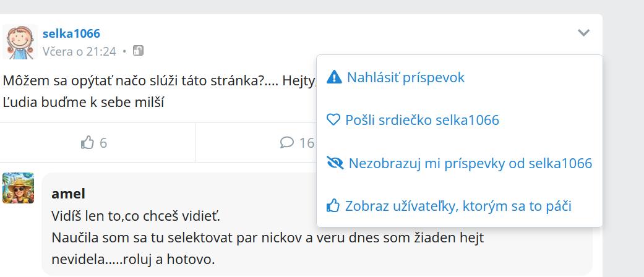This screenshot has width=644, height=277.
Task: Click the small icon beside the post timestamp
Action: click(139, 51)
